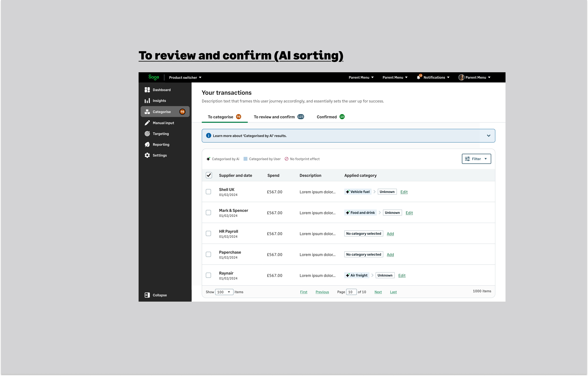Open the Show 100 items dropdown
588x376 pixels.
tap(224, 292)
